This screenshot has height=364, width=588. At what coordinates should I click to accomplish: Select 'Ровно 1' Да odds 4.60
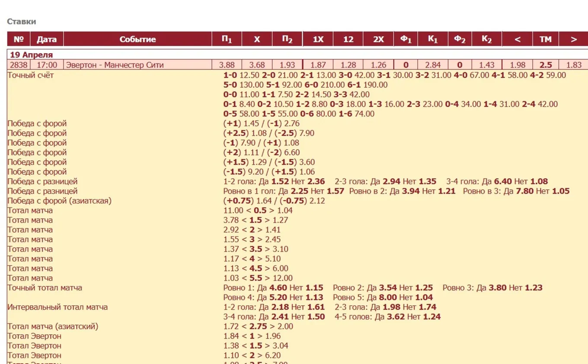point(278,287)
